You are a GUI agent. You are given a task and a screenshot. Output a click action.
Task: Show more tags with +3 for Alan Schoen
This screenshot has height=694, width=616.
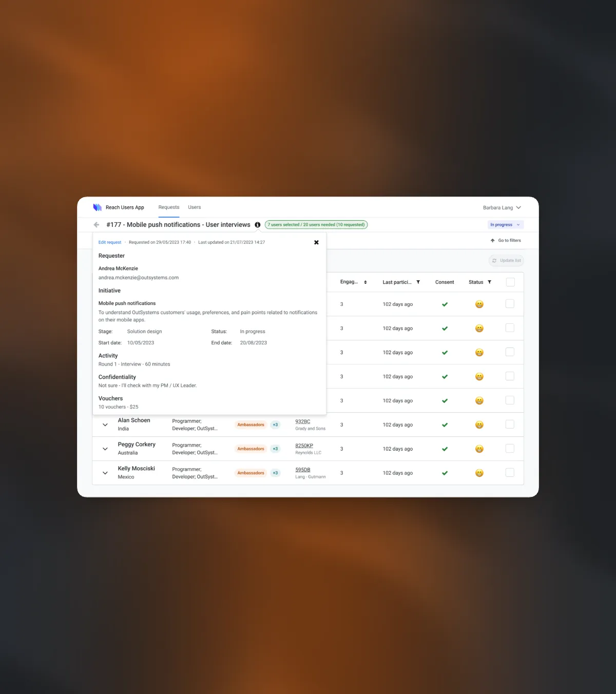point(276,425)
